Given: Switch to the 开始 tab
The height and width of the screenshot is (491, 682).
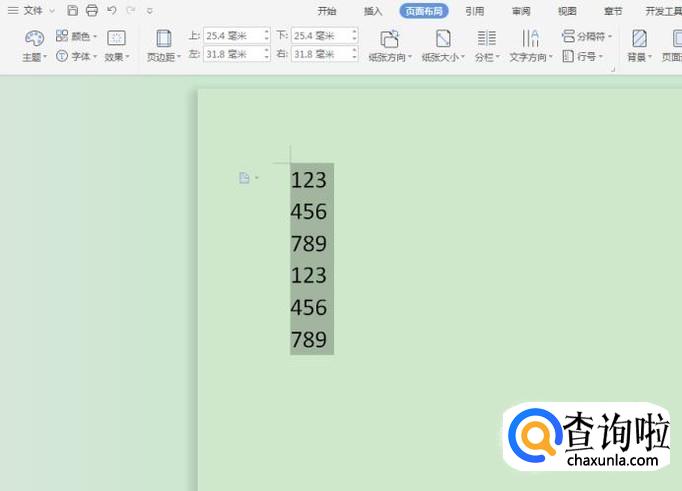Looking at the screenshot, I should pyautogui.click(x=327, y=11).
